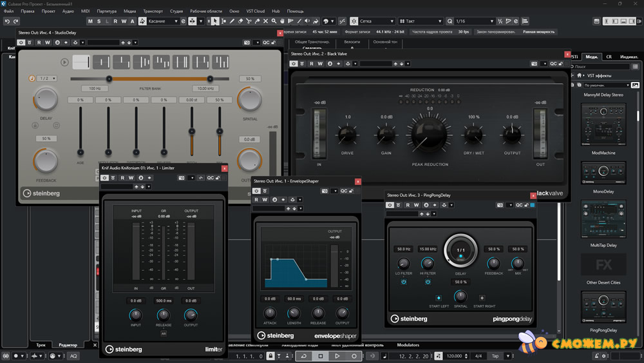Activate Cycle loop in transport bar
This screenshot has height=363, width=644.
(x=304, y=356)
